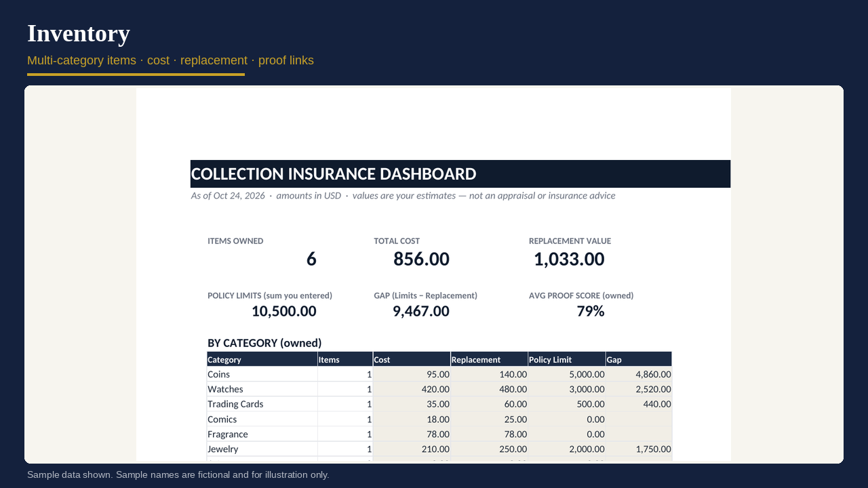The width and height of the screenshot is (868, 488).
Task: Select the "Comics" category row label
Action: click(x=222, y=419)
